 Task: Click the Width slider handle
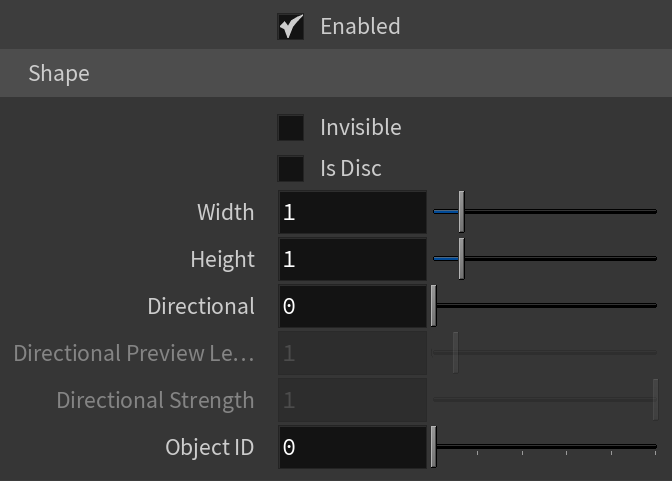[x=462, y=212]
